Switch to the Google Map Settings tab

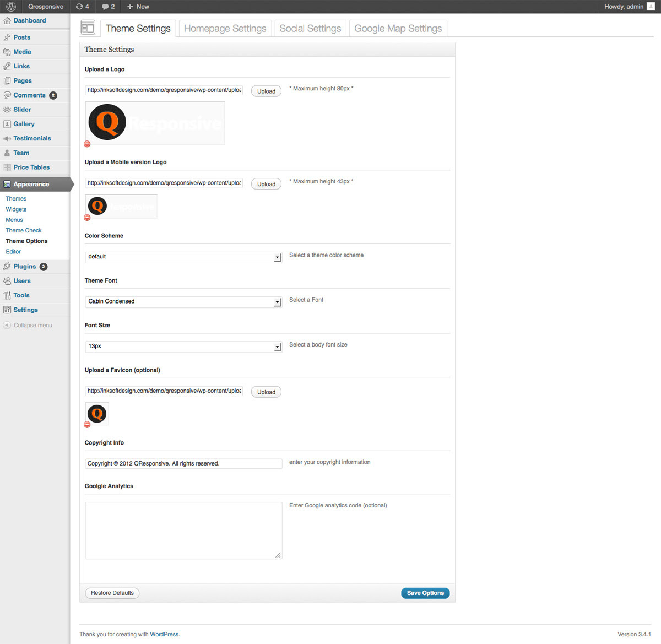point(398,29)
